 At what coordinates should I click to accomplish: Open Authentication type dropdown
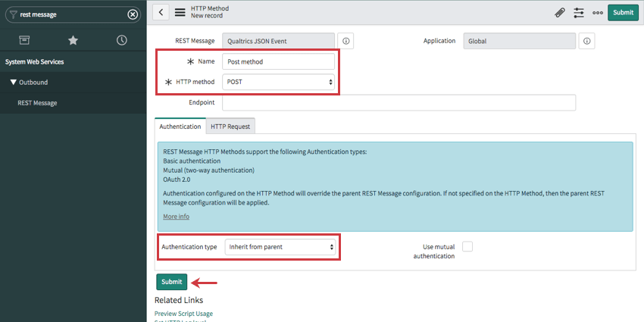[x=280, y=247]
